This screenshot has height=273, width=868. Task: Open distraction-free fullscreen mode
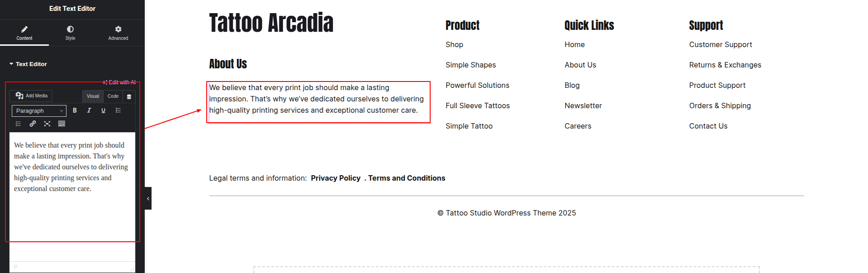[47, 124]
